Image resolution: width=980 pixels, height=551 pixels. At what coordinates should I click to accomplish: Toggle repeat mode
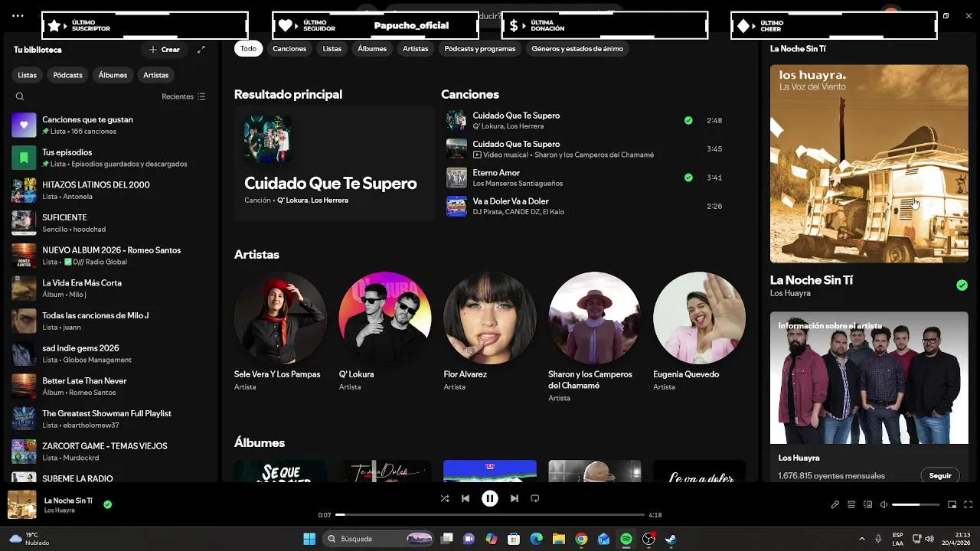coord(535,498)
